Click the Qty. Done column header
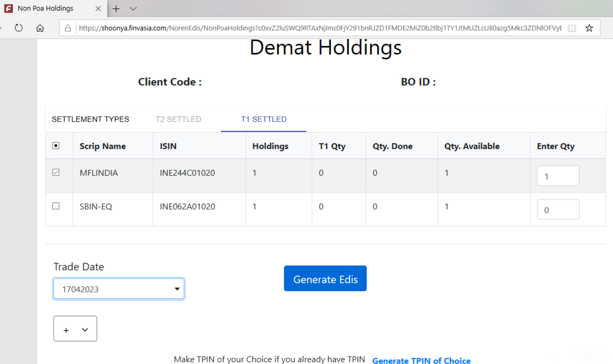 click(x=392, y=146)
